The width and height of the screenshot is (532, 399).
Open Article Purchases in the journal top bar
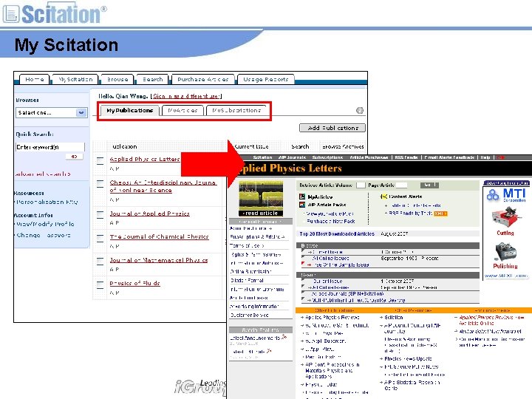[x=369, y=157]
